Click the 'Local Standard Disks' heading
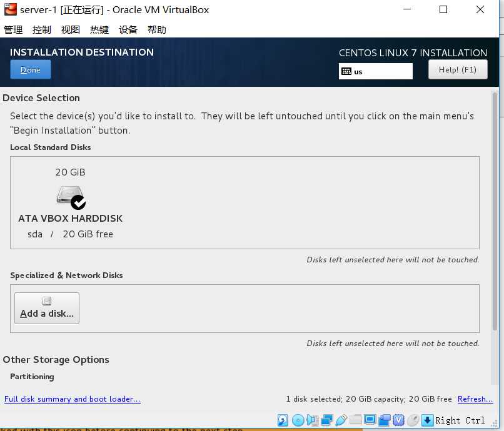The image size is (504, 431). 51,147
